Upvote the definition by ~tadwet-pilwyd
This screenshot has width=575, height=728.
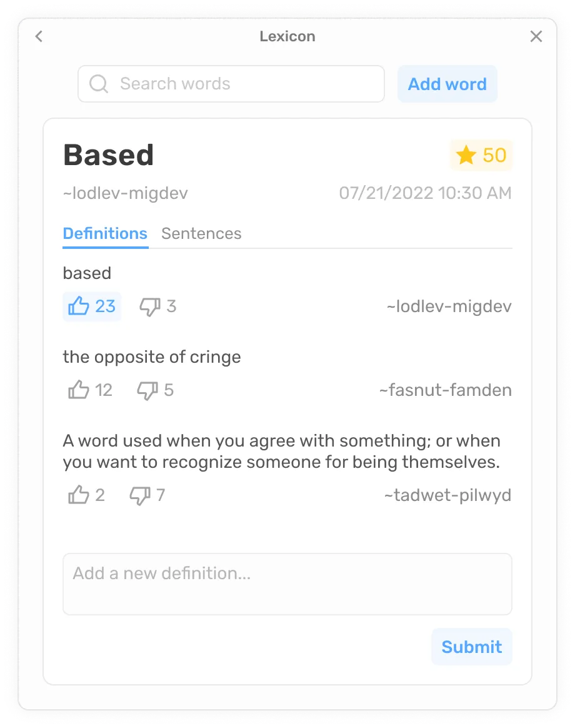(79, 495)
